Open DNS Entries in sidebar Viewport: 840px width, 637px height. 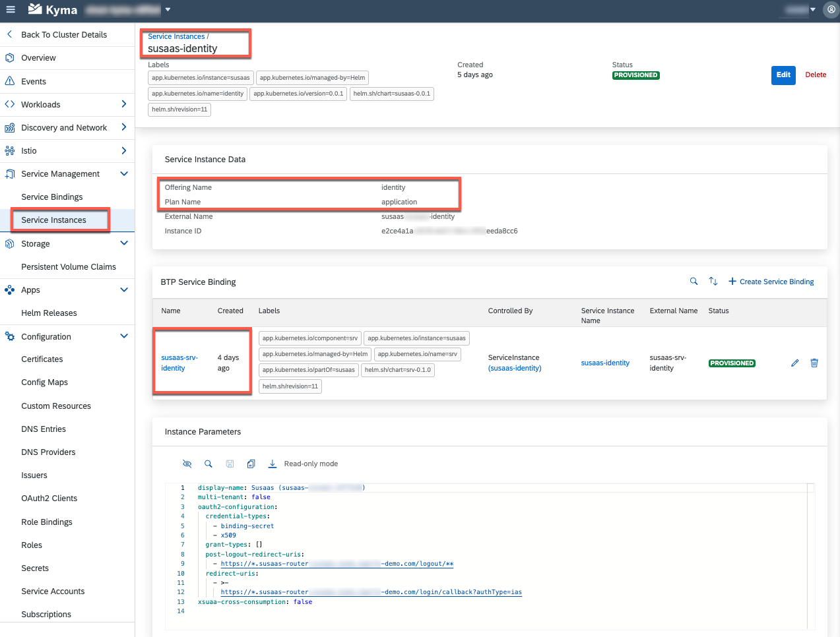(44, 429)
